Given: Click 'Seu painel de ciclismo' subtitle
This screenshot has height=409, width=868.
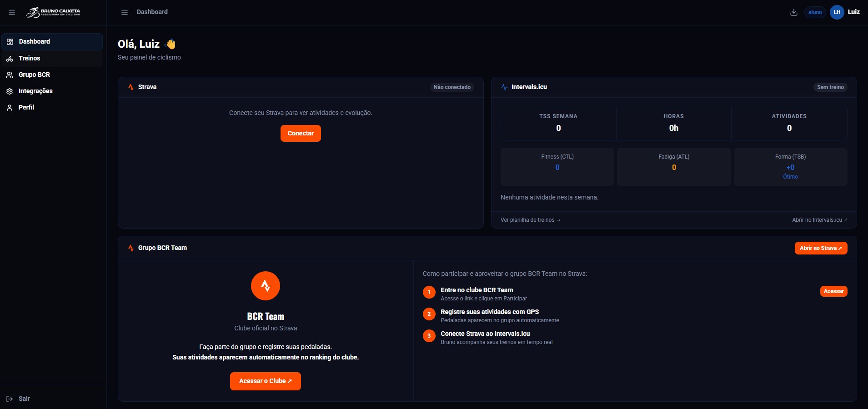Looking at the screenshot, I should coord(149,57).
